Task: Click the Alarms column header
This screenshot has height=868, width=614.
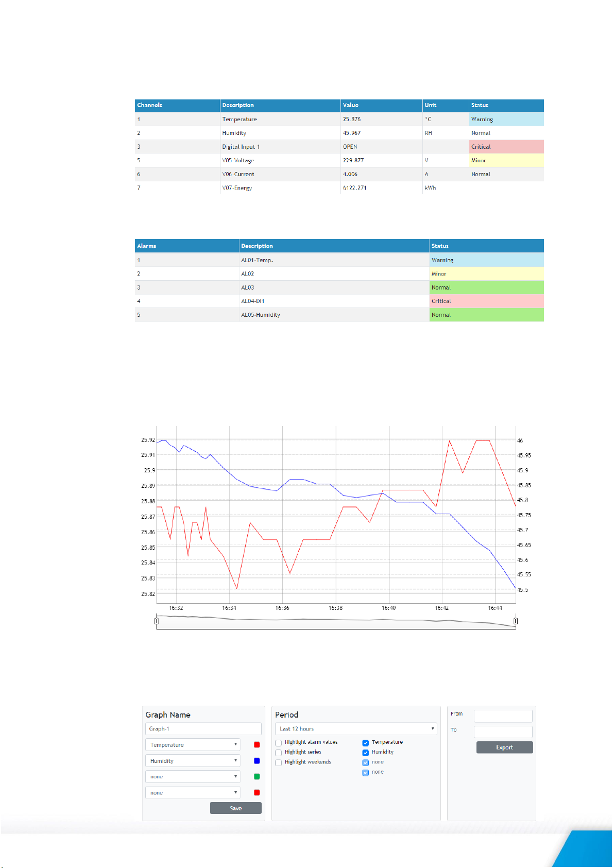Action: point(187,246)
